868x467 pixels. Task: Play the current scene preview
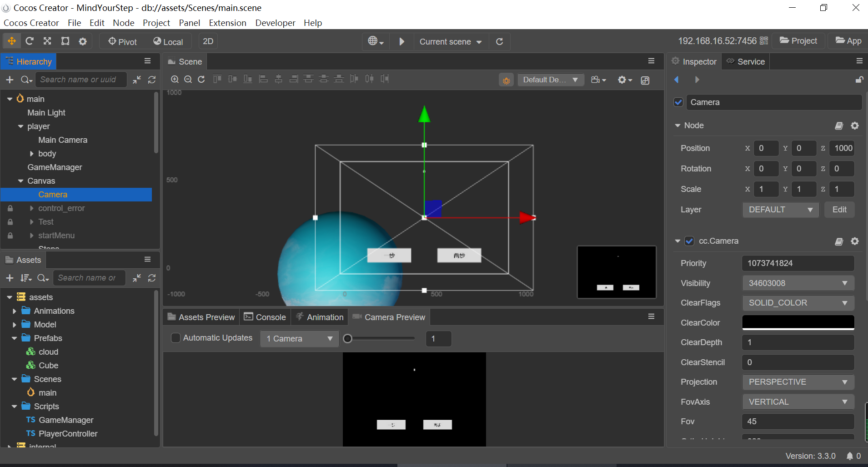402,41
